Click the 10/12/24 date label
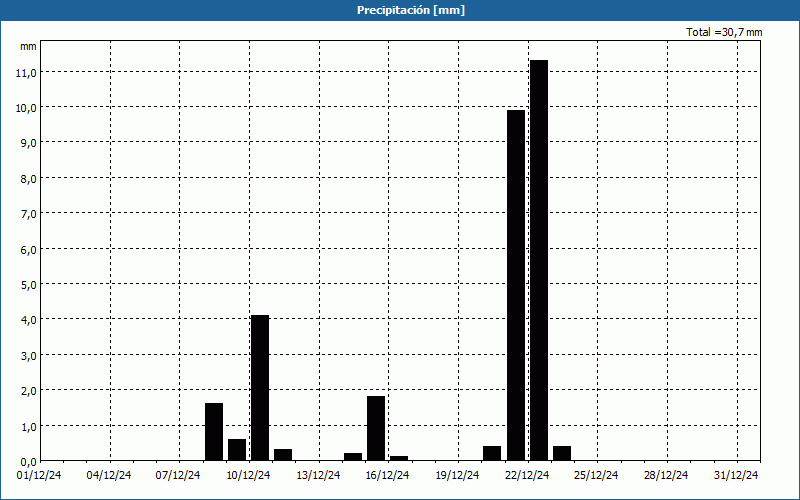Image resolution: width=800 pixels, height=500 pixels. click(248, 476)
